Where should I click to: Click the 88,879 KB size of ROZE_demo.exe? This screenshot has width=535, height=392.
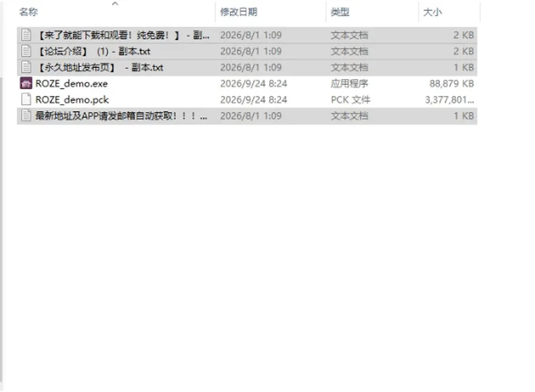(451, 84)
